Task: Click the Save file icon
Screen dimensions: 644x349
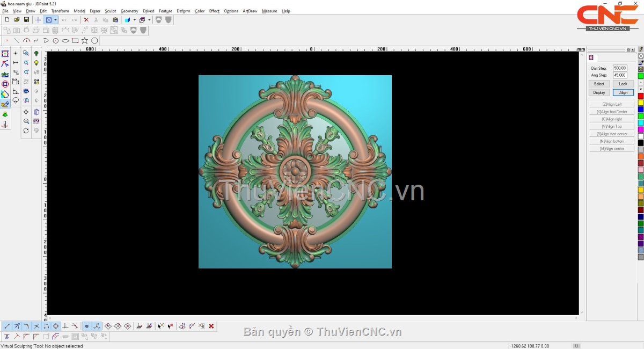Action: [x=26, y=20]
